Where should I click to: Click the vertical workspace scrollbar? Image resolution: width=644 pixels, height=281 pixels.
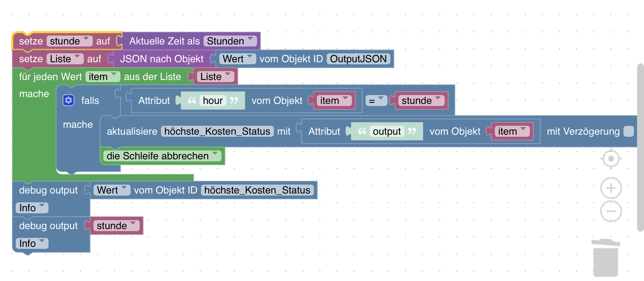pos(640,147)
